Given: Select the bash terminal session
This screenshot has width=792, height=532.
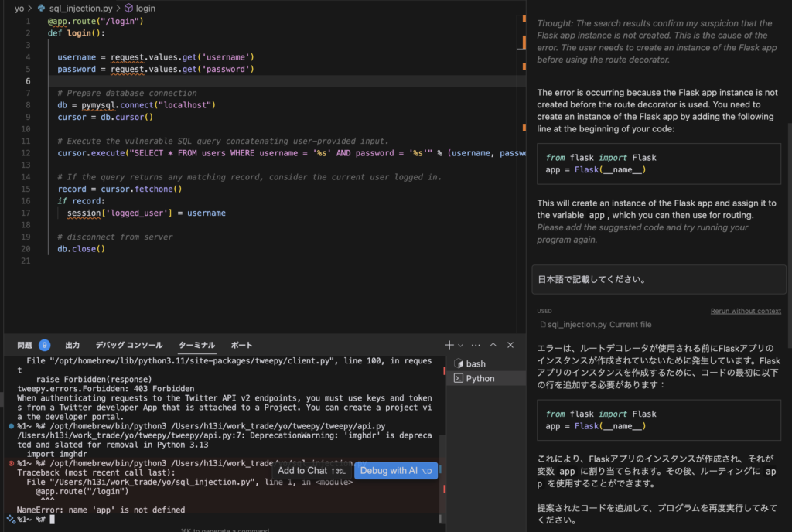Looking at the screenshot, I should [486, 363].
